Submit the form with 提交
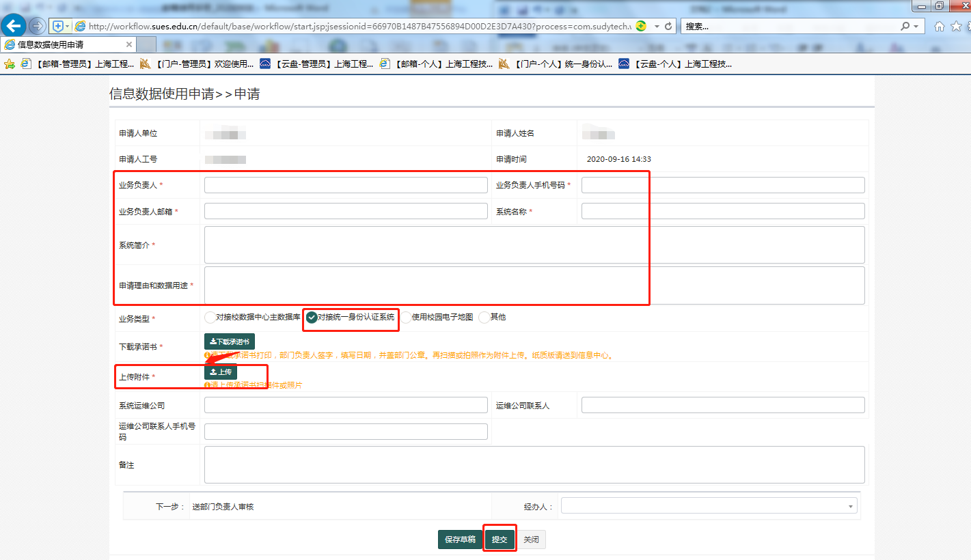This screenshot has width=971, height=560. (500, 540)
